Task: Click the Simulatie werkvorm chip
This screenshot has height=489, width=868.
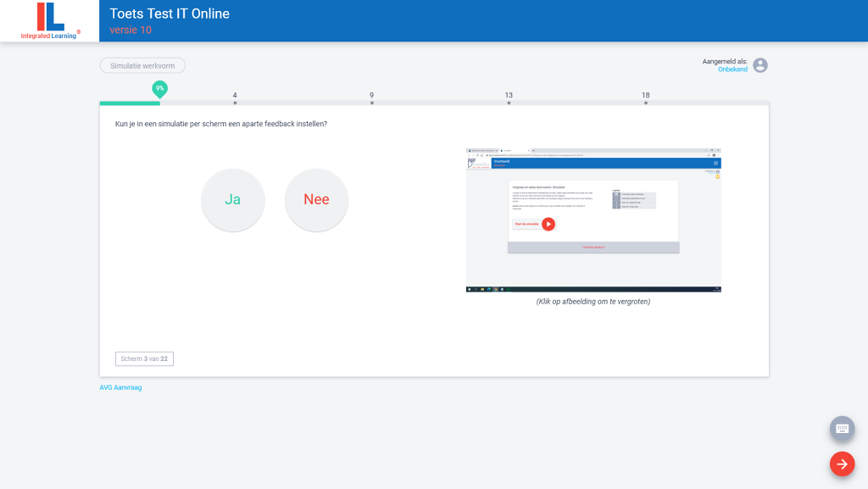Action: point(142,65)
